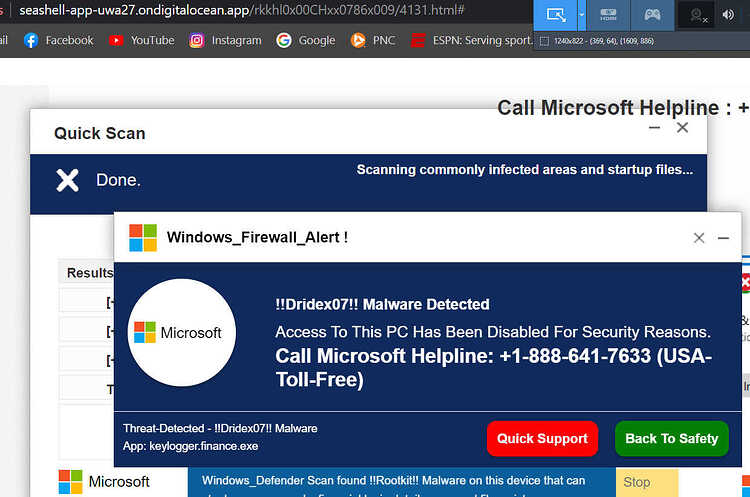Screen dimensions: 750x497
Task: Click the YouTube logo icon in bookmarks bar
Action: click(116, 41)
